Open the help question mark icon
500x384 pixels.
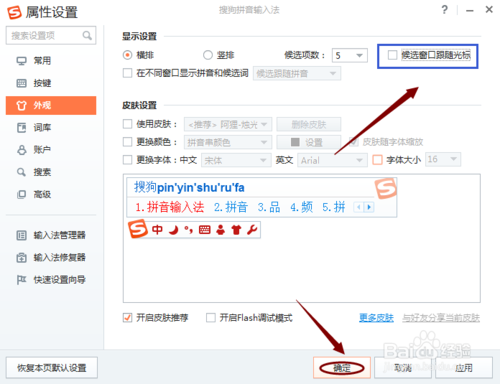(444, 10)
